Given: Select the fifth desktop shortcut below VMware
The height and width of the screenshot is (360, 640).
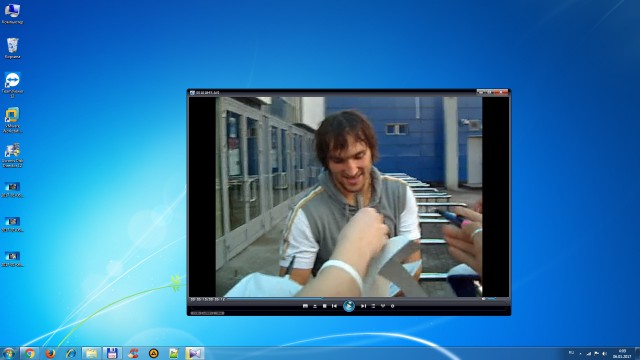Looking at the screenshot, I should pos(12,155).
